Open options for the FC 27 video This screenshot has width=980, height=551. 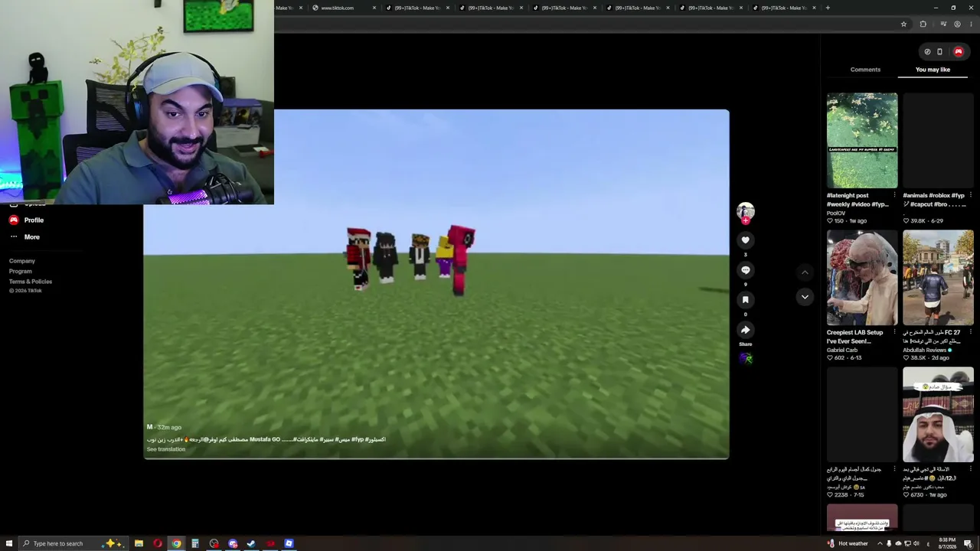click(970, 333)
